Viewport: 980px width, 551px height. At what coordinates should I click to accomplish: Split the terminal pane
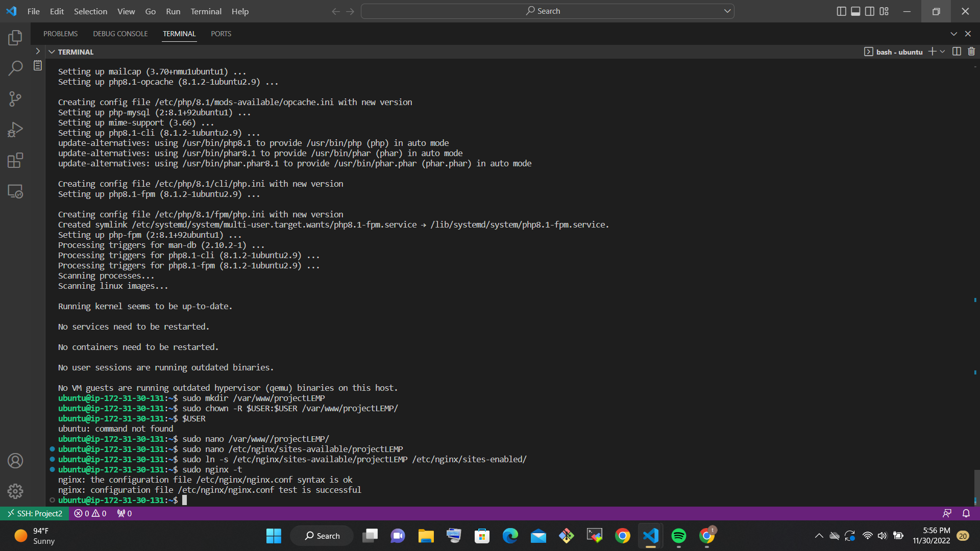957,52
